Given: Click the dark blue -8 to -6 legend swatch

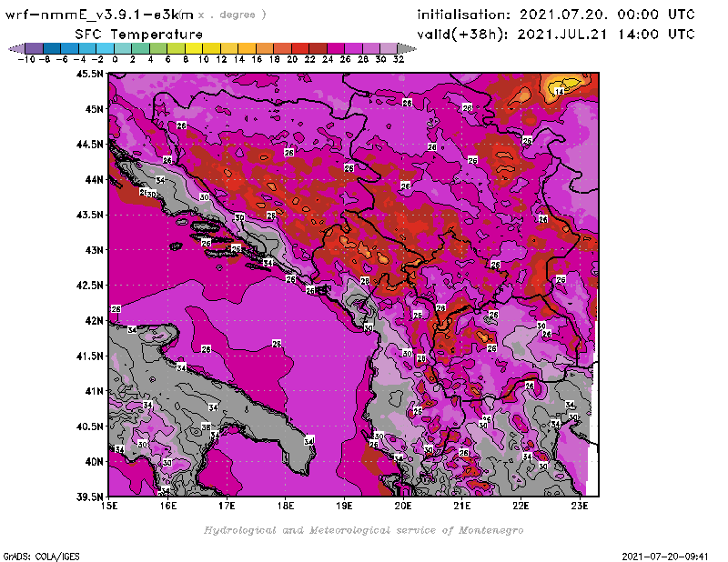Looking at the screenshot, I should [x=52, y=48].
